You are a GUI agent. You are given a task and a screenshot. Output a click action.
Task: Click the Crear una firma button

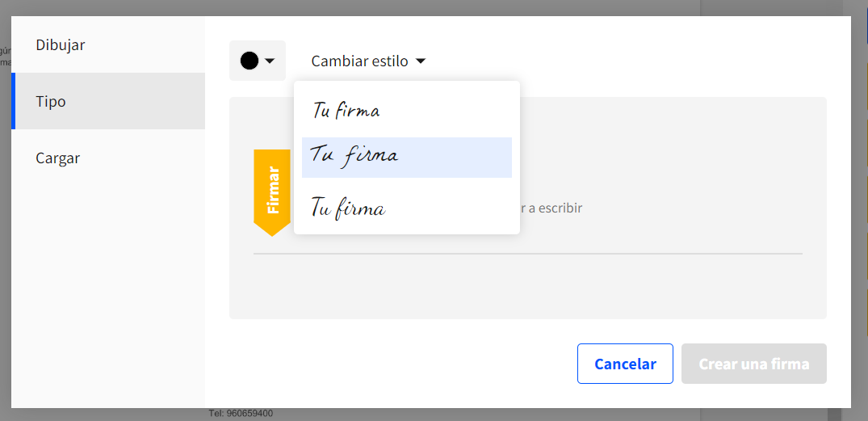point(754,364)
